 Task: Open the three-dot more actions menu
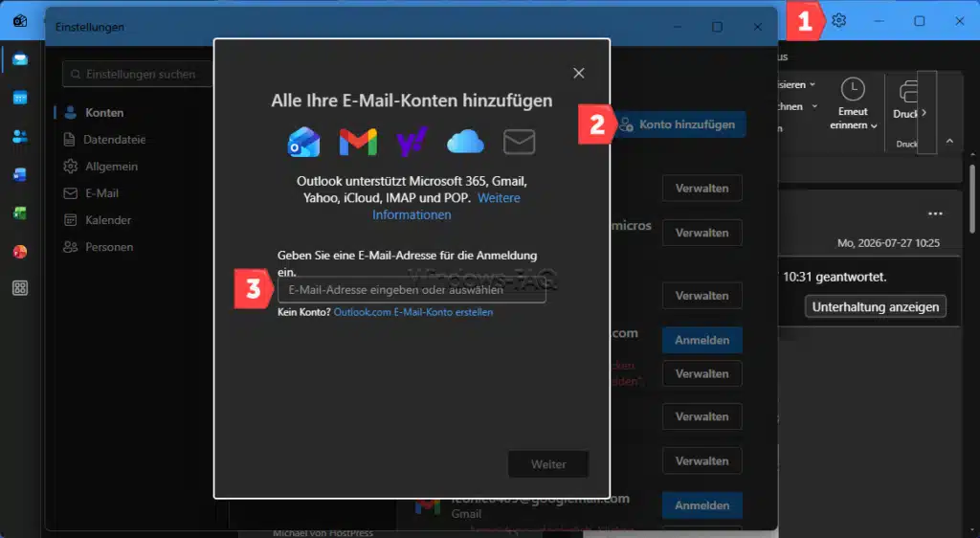pos(935,213)
